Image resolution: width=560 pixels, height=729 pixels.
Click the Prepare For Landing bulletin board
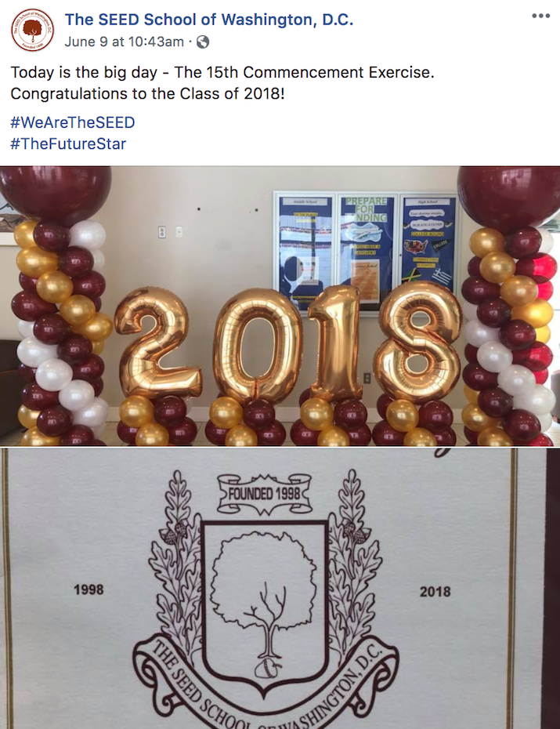[367, 251]
